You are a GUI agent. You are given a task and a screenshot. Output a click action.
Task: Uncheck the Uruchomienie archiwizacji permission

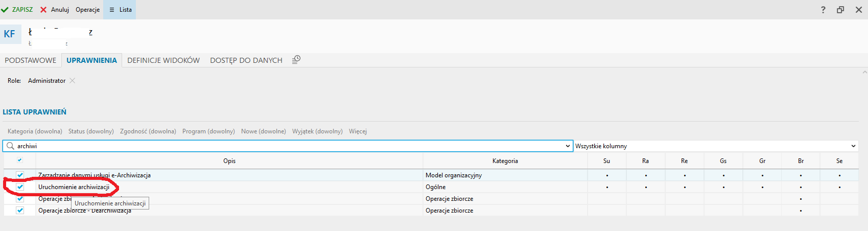pyautogui.click(x=20, y=187)
